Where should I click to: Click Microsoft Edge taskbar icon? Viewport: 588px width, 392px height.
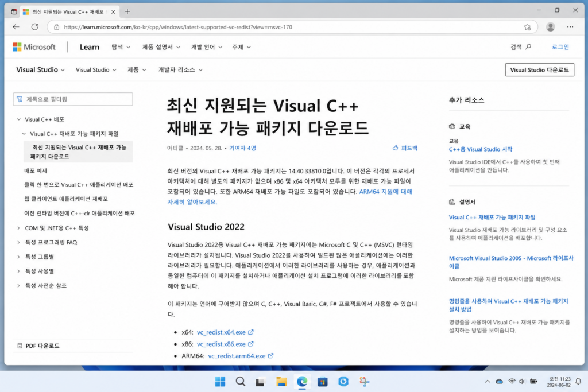(302, 382)
